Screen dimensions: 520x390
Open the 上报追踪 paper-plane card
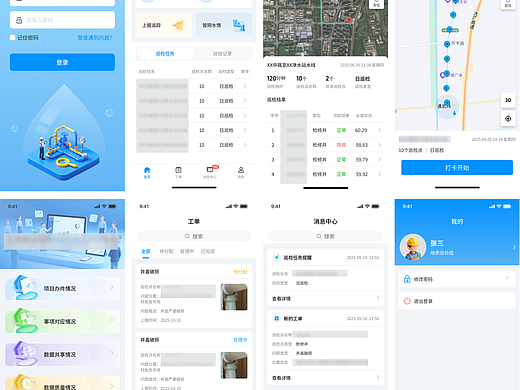click(x=164, y=25)
